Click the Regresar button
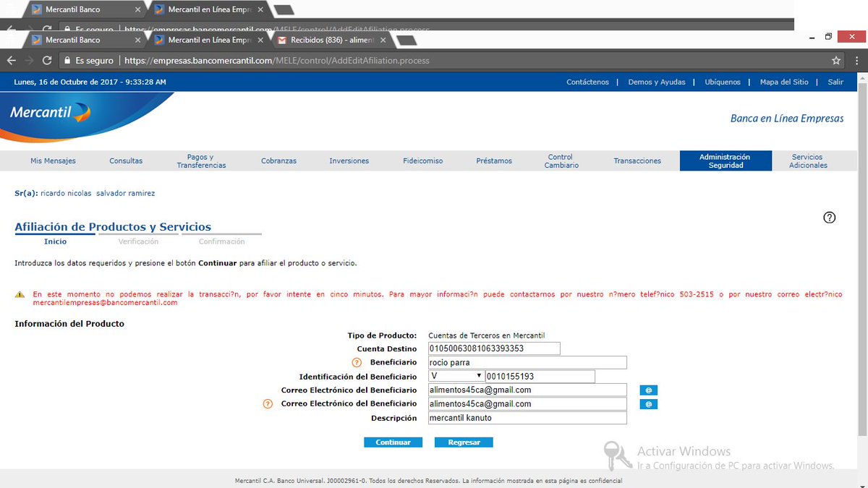The width and height of the screenshot is (868, 488). 464,442
